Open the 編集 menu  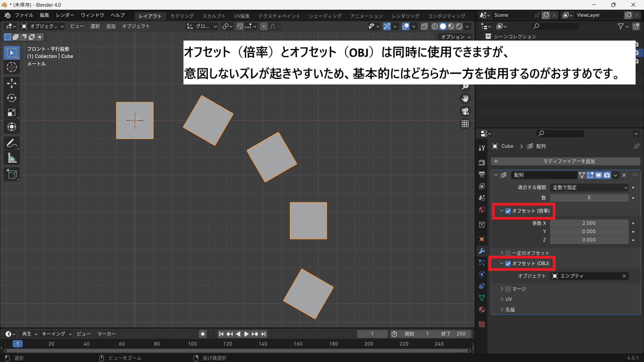click(x=44, y=15)
